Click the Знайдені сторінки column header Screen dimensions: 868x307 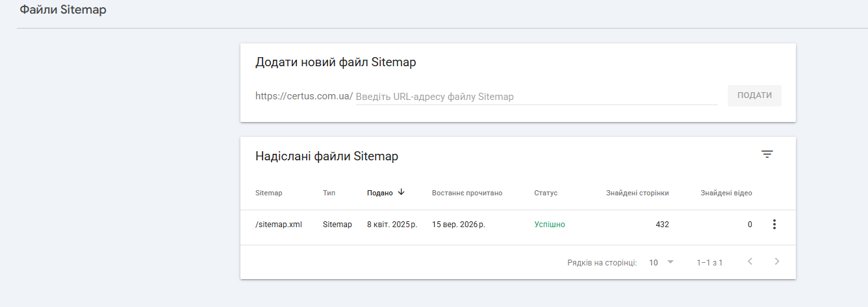click(637, 193)
